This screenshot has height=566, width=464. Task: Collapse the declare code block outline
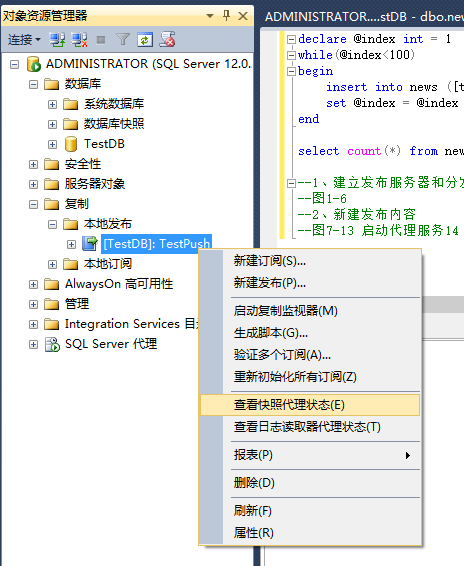coord(291,39)
